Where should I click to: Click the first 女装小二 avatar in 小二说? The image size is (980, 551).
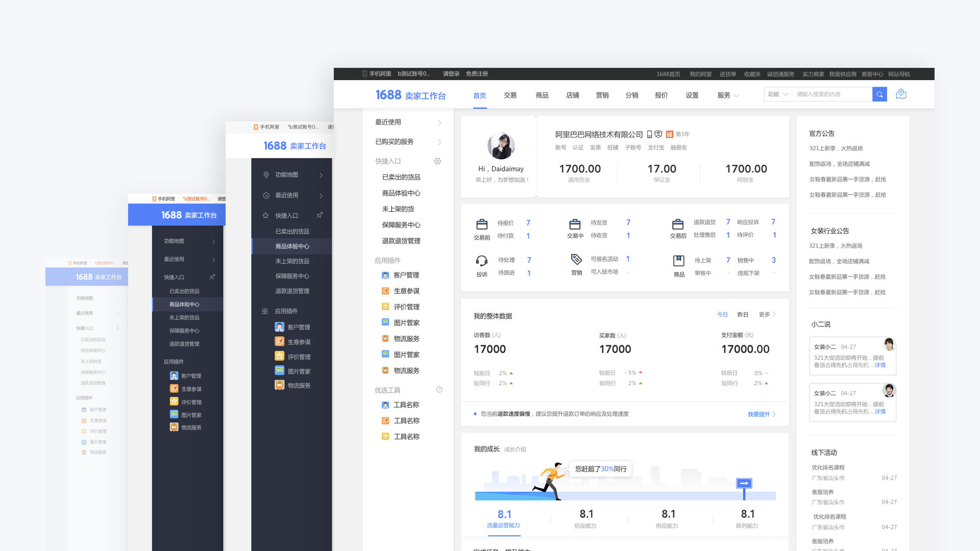(x=889, y=344)
